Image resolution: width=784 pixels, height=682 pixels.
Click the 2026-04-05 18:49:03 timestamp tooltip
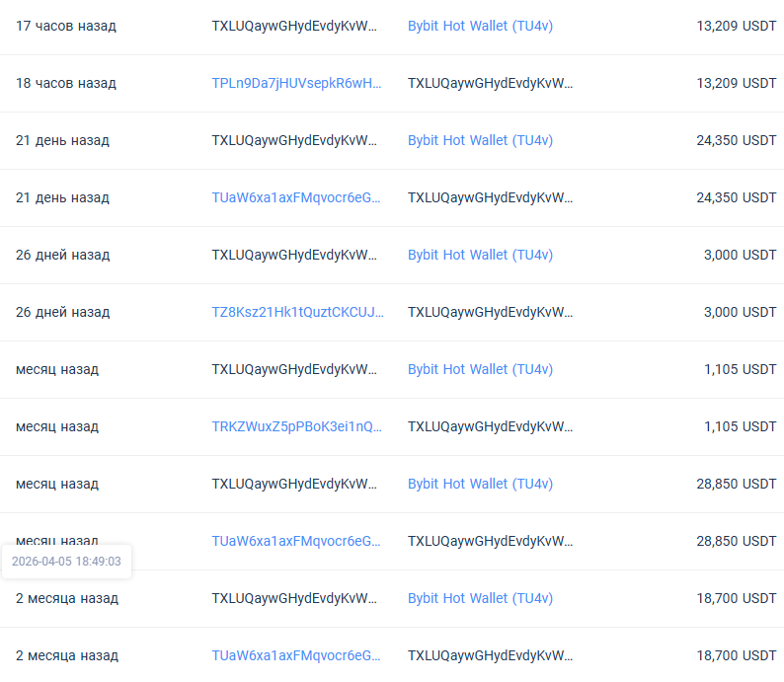(x=66, y=562)
